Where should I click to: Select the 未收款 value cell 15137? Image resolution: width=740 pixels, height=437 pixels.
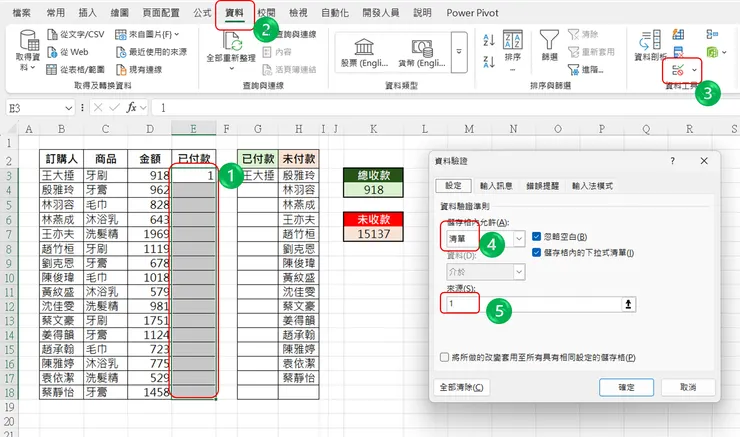373,234
